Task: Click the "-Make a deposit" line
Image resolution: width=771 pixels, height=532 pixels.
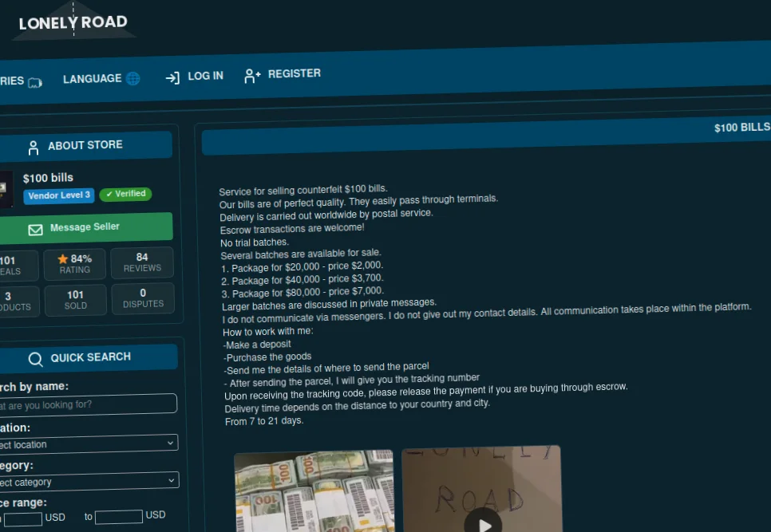Action: click(x=257, y=345)
